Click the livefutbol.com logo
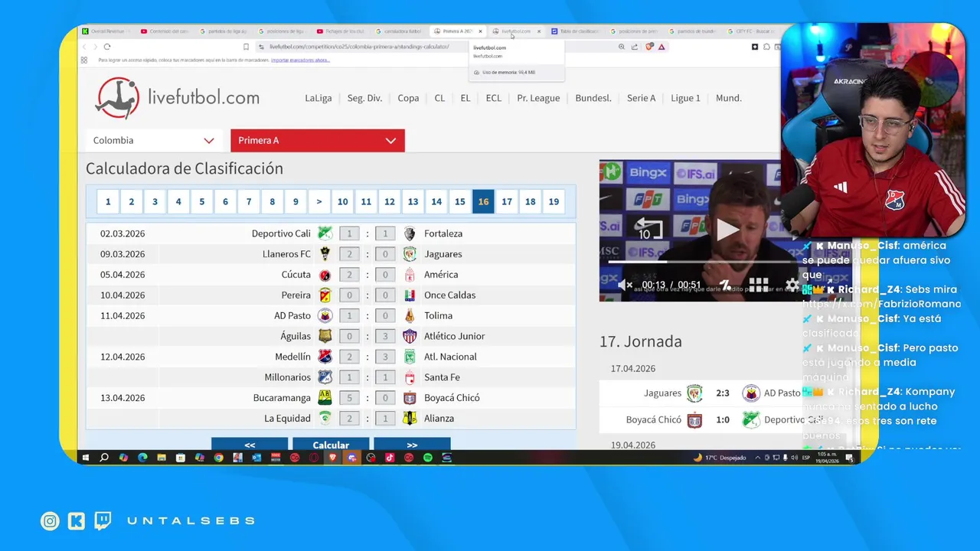980x551 pixels. tap(177, 98)
